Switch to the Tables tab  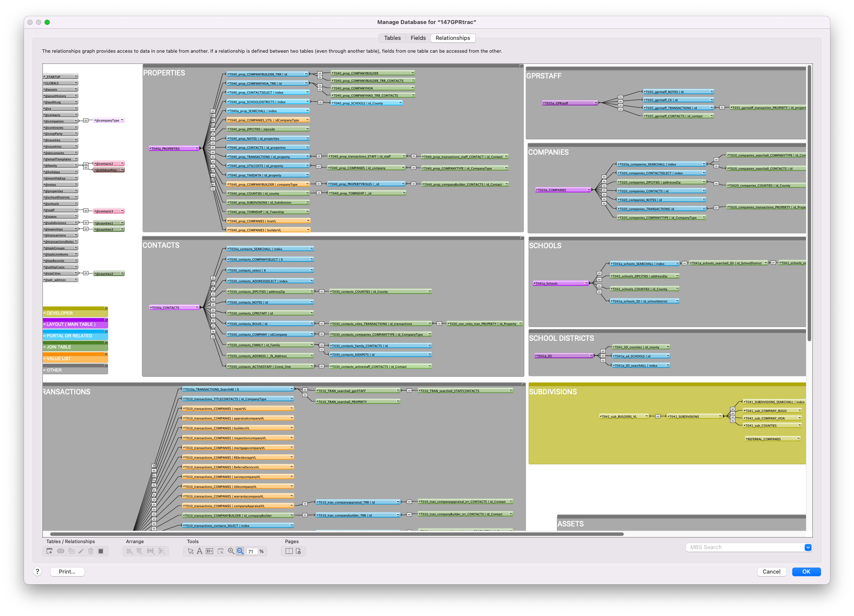point(392,38)
